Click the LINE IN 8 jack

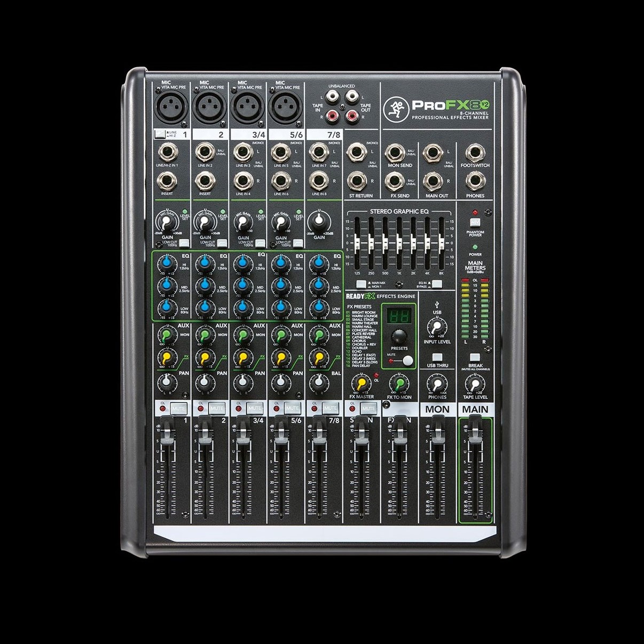click(x=318, y=182)
